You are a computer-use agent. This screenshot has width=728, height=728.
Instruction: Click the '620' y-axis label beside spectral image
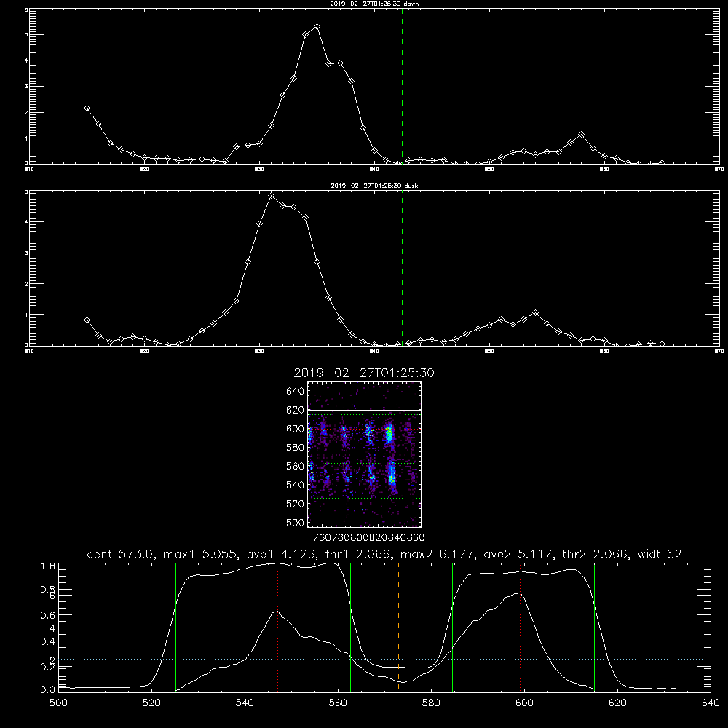click(x=296, y=410)
